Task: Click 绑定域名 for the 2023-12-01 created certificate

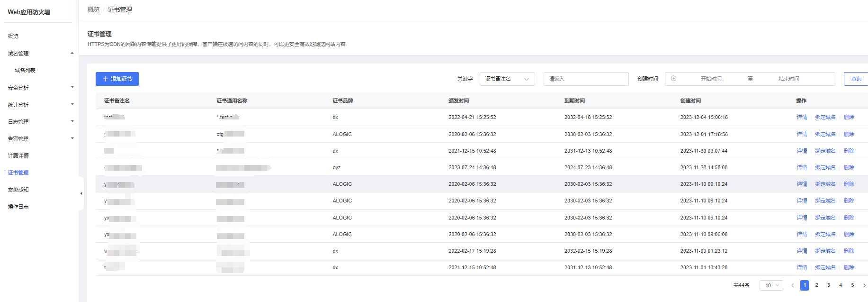Action: pos(825,134)
